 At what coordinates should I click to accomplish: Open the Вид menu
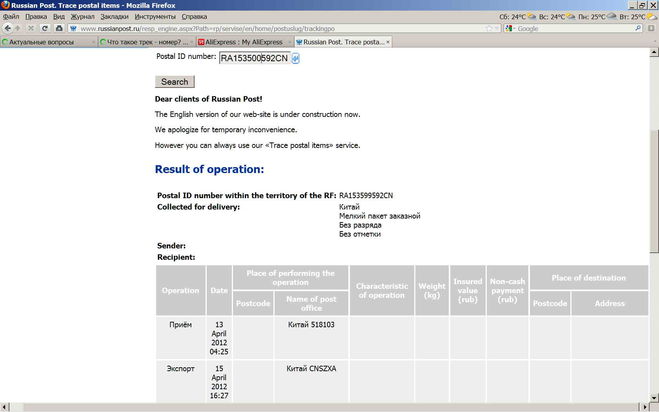tap(59, 17)
